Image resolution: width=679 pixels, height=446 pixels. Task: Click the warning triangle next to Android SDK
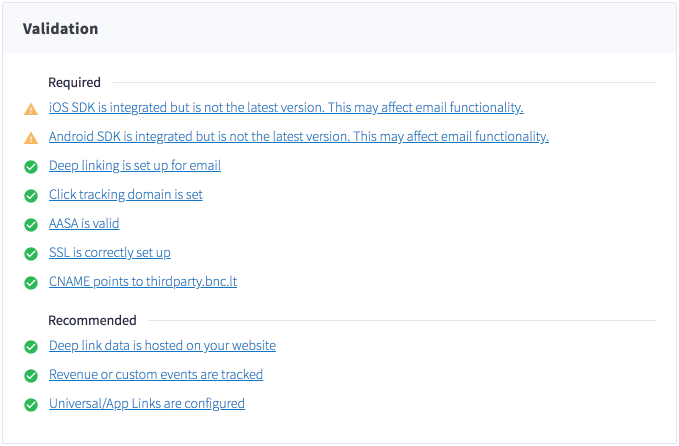(x=31, y=138)
